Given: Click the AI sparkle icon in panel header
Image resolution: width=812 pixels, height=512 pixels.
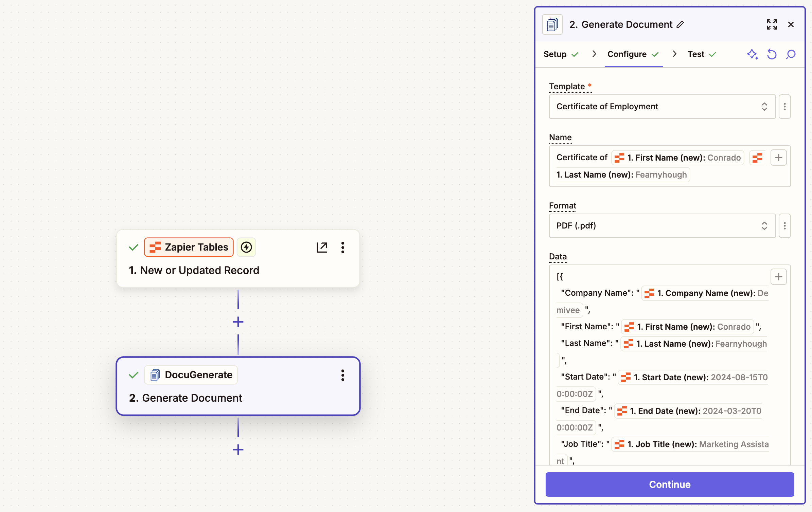Looking at the screenshot, I should [x=753, y=54].
